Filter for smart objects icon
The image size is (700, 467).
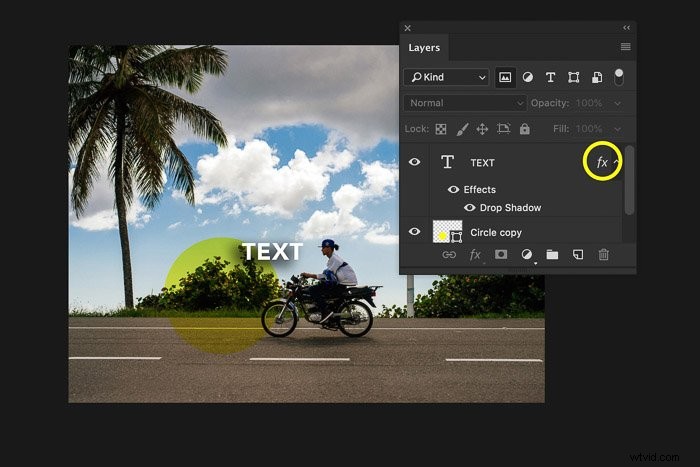(597, 77)
